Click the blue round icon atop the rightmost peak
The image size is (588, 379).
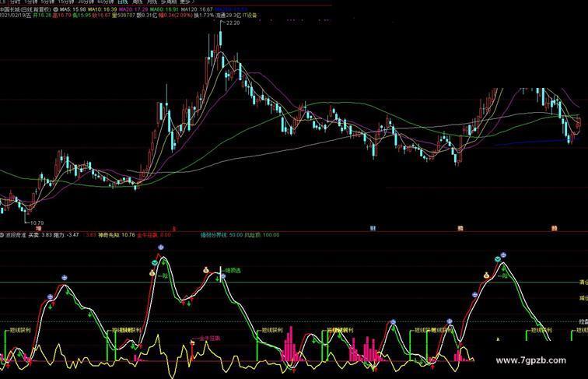(503, 255)
